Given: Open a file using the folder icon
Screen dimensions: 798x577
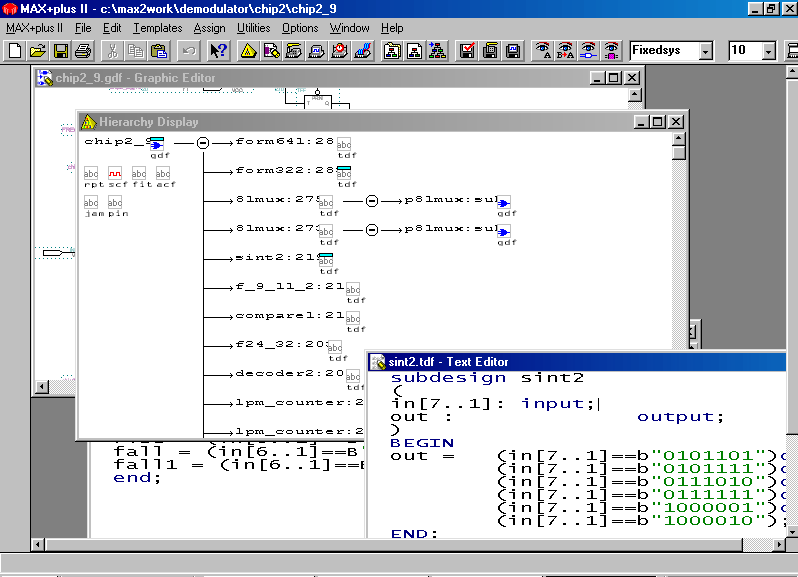Looking at the screenshot, I should [38, 51].
